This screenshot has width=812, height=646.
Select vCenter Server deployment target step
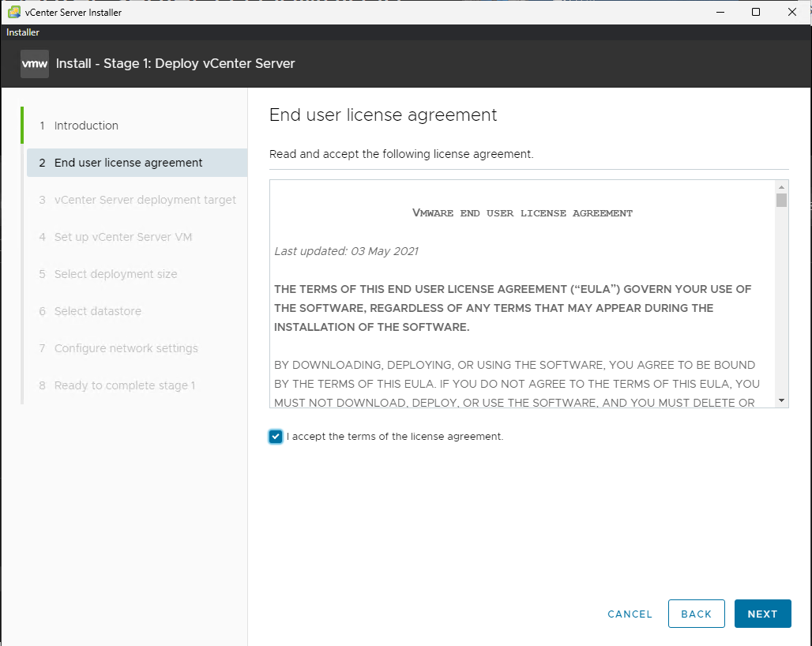click(145, 200)
